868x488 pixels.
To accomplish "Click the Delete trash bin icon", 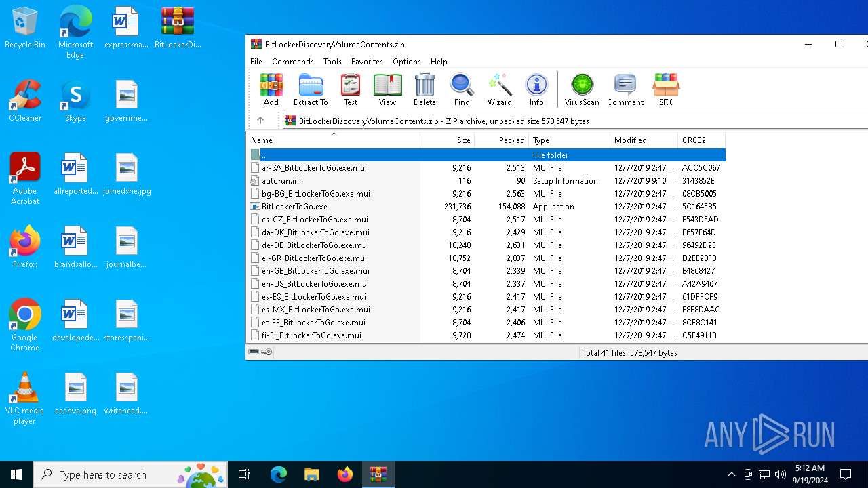I will click(x=425, y=89).
